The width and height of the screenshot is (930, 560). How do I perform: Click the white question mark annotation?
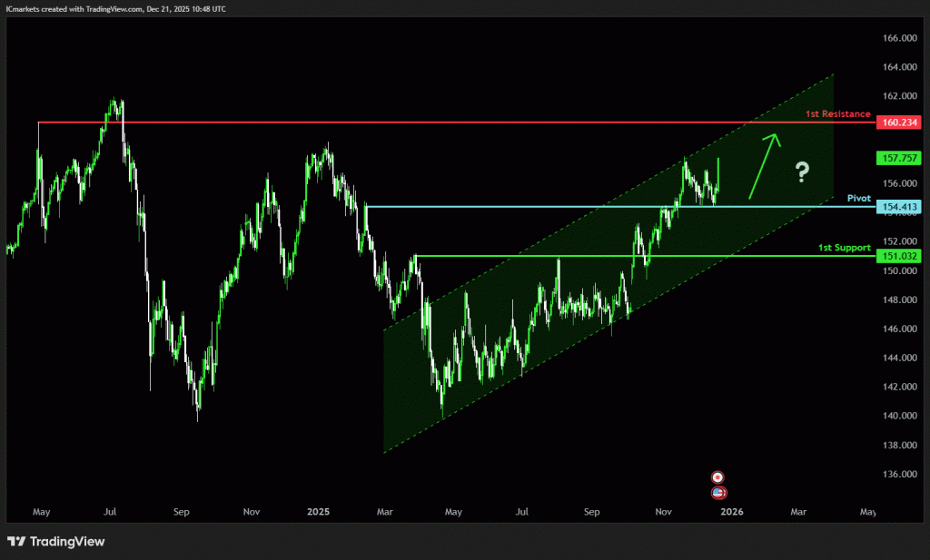click(801, 171)
